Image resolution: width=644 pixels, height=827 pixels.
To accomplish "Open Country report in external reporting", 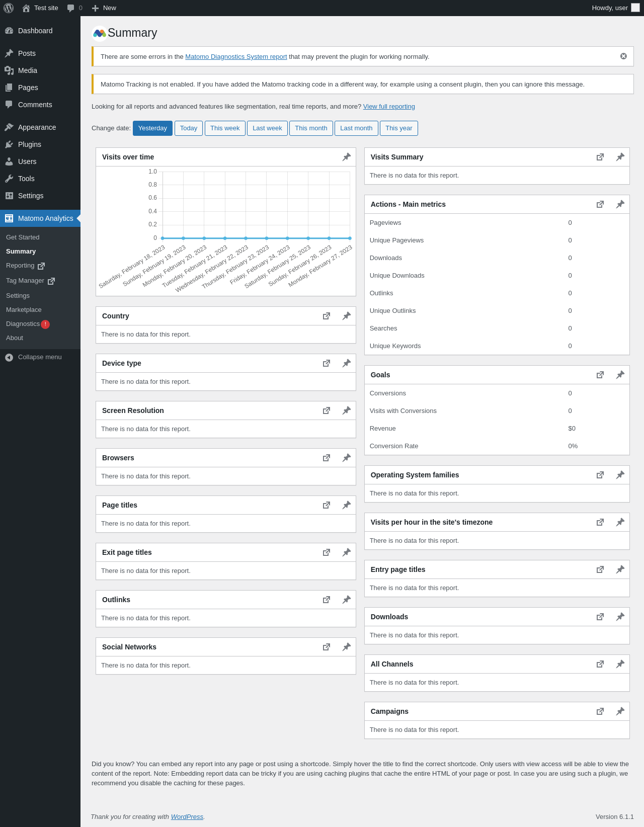I will (327, 316).
